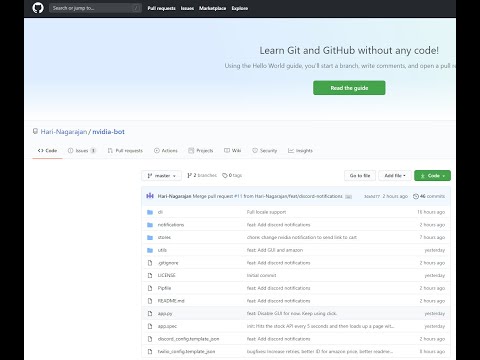The height and width of the screenshot is (360, 480).
Task: View the 2 branches link
Action: (x=202, y=175)
